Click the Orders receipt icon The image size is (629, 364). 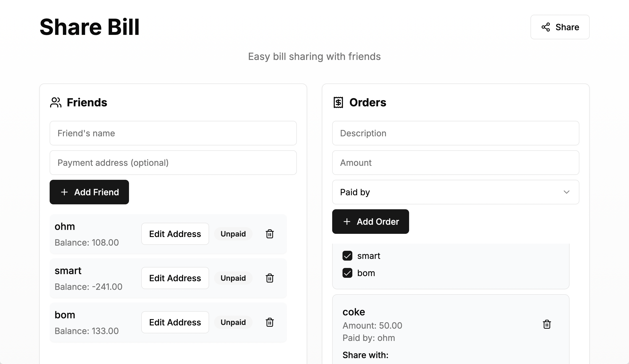[x=338, y=102]
